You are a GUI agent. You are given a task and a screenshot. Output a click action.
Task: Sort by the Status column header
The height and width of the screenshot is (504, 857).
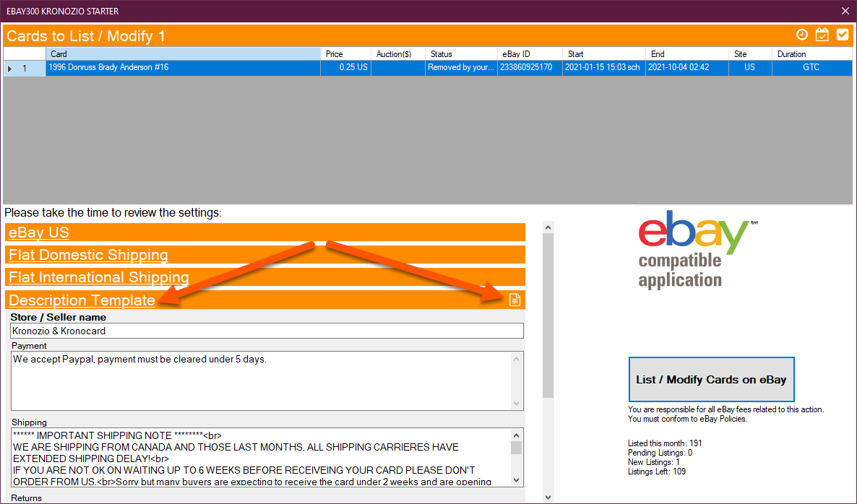461,54
